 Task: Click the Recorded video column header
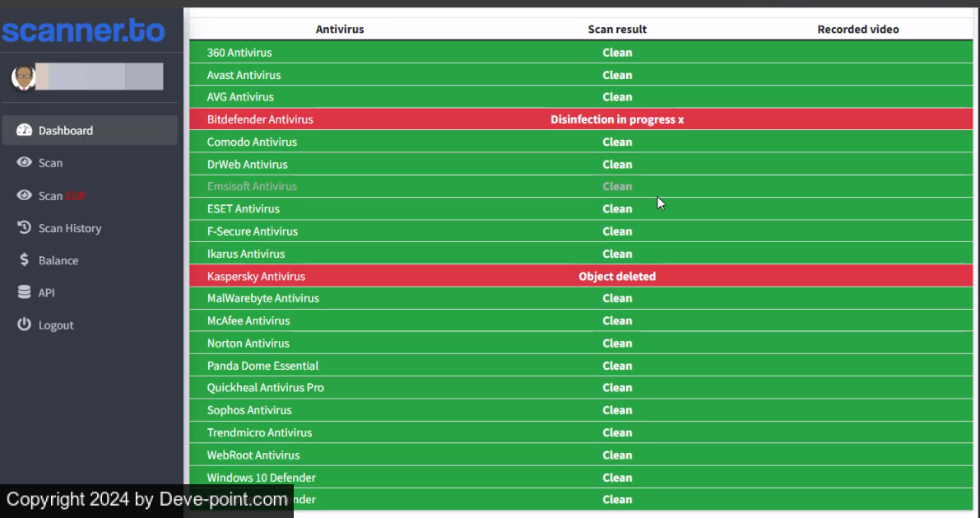pyautogui.click(x=858, y=29)
